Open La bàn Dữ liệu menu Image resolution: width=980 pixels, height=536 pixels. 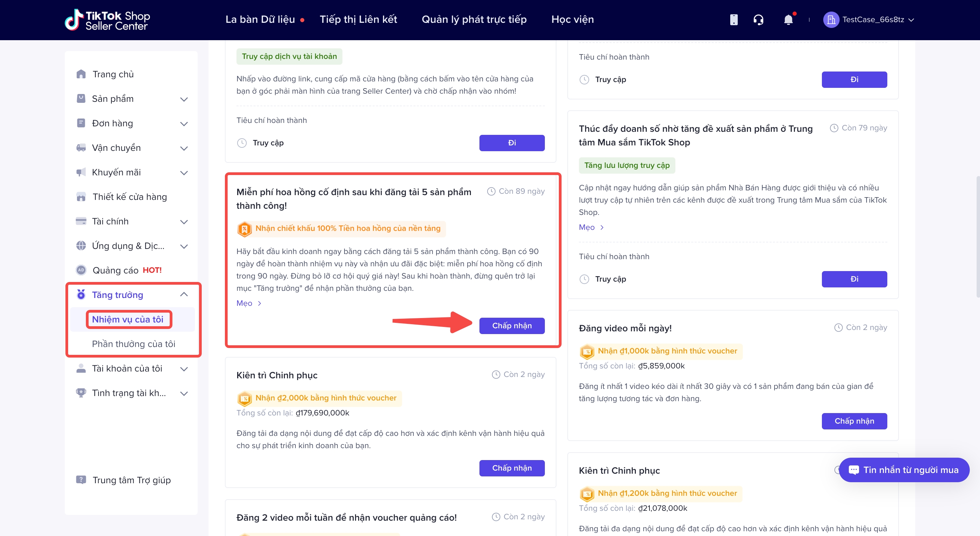click(260, 20)
